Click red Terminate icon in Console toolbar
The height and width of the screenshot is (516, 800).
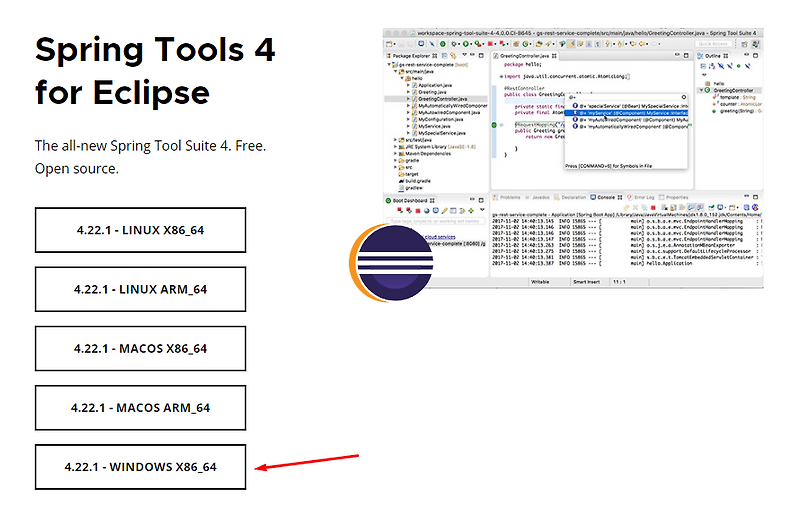click(653, 207)
